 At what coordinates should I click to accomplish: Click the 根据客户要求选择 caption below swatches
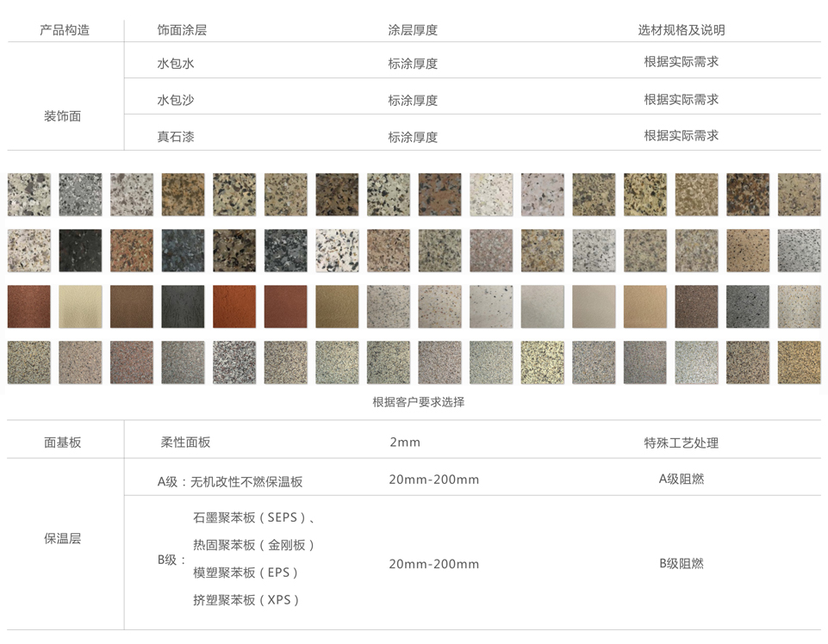pyautogui.click(x=418, y=402)
